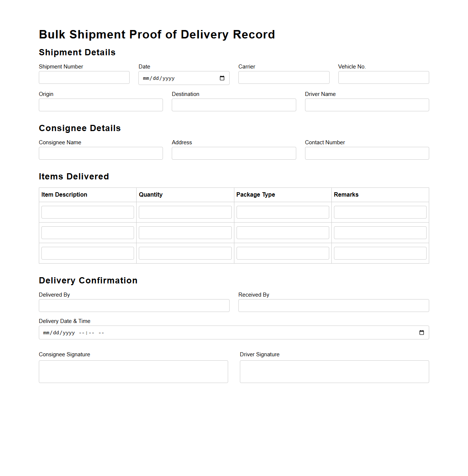Screen dimensions: 468x476
Task: Click the third row Remarks cell
Action: pyautogui.click(x=380, y=253)
